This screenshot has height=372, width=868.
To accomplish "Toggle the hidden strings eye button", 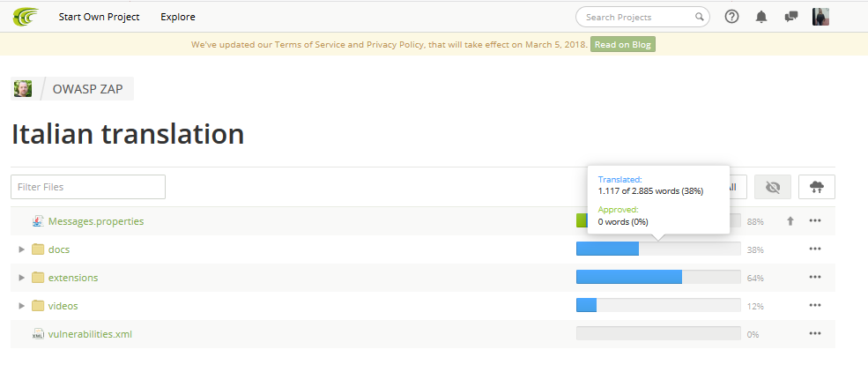I will point(773,187).
